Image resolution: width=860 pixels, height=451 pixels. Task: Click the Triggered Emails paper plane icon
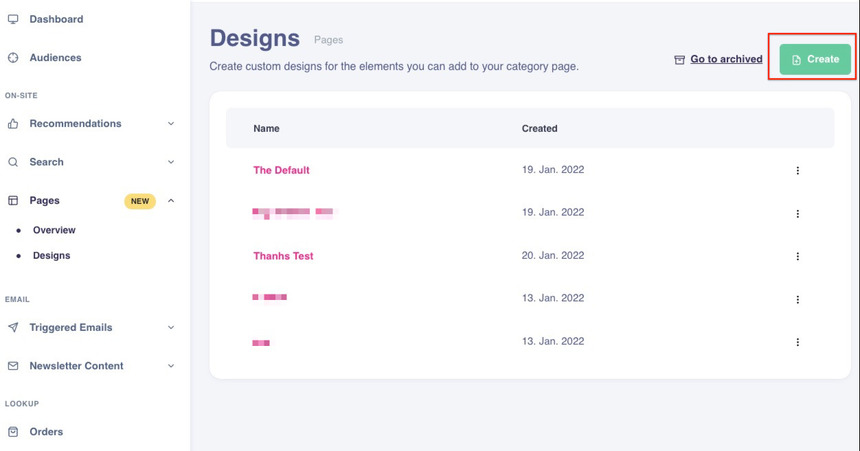(x=13, y=327)
